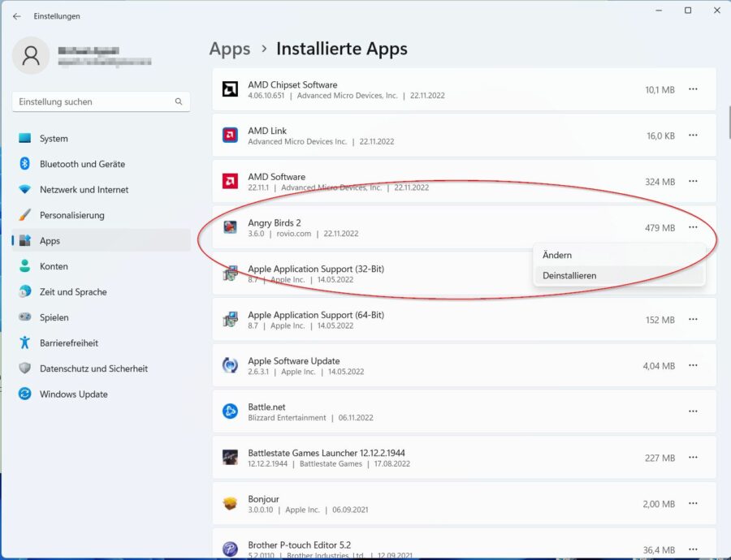Viewport: 731px width, 560px height.
Task: Click the Angry Birds 2 app icon
Action: (x=229, y=228)
